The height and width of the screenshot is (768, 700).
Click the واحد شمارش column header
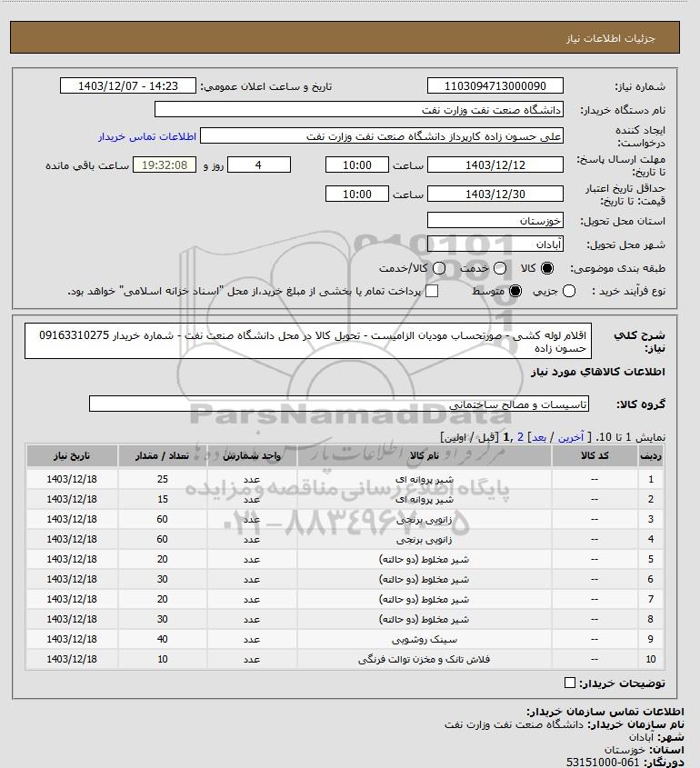click(252, 455)
